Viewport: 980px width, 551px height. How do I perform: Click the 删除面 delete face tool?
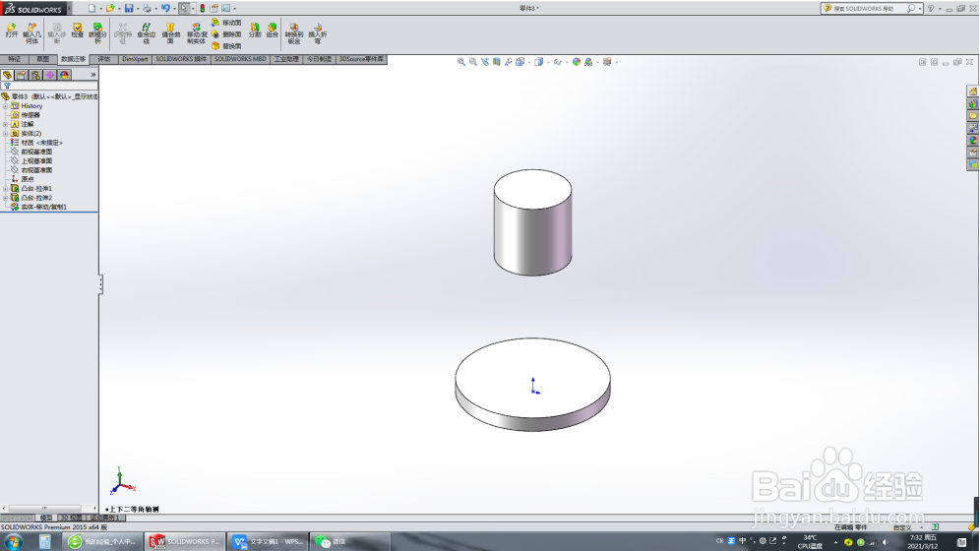coord(226,34)
